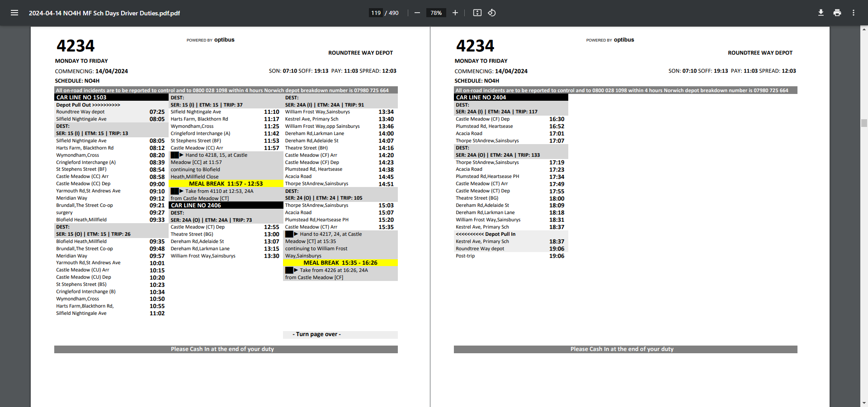This screenshot has width=868, height=407.
Task: Select the 78% zoom level field
Action: click(x=436, y=13)
